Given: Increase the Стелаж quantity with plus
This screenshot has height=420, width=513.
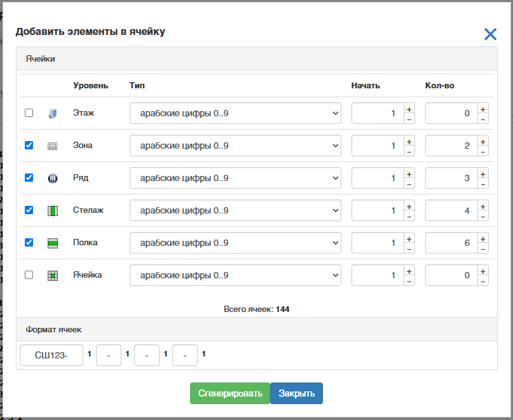Looking at the screenshot, I should point(483,207).
